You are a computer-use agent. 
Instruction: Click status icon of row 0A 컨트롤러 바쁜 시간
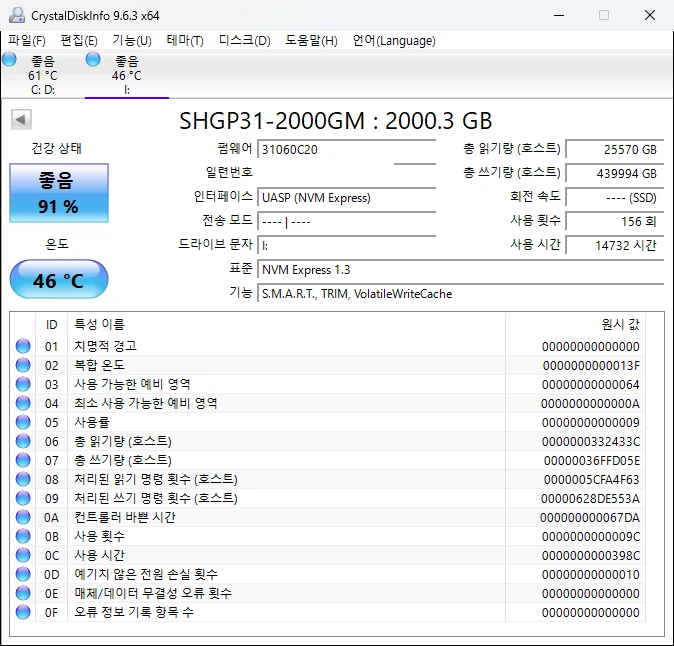pos(23,517)
